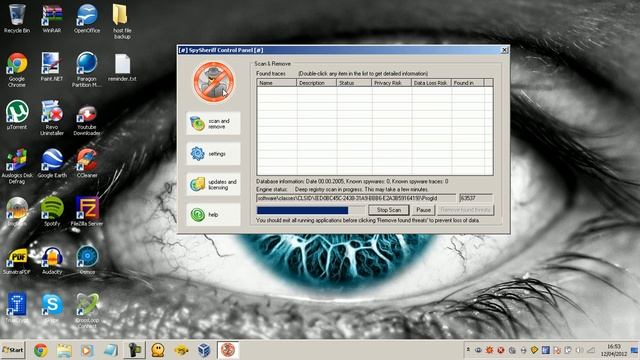Select the OpenOffice desktop icon
This screenshot has height=360, width=640.
pyautogui.click(x=87, y=19)
